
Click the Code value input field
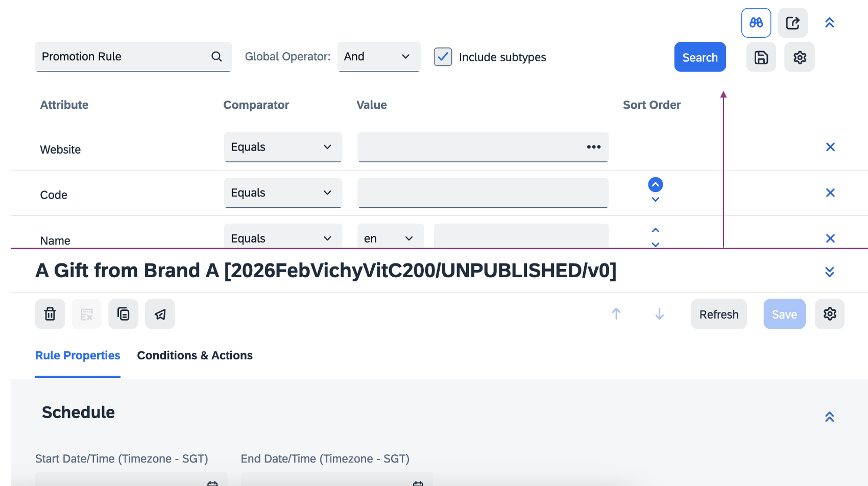(483, 193)
